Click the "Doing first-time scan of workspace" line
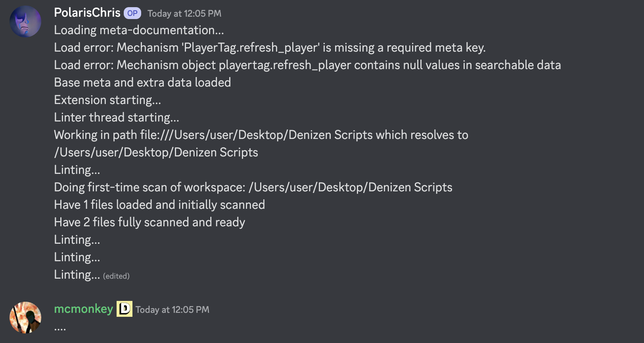Screen dimensions: 644x343 click(253, 187)
